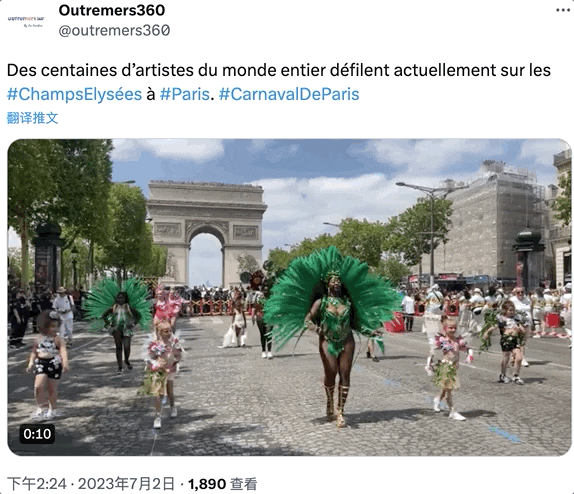The height and width of the screenshot is (494, 574).
Task: Click the Arc de Triomphe in the video
Action: (x=206, y=234)
